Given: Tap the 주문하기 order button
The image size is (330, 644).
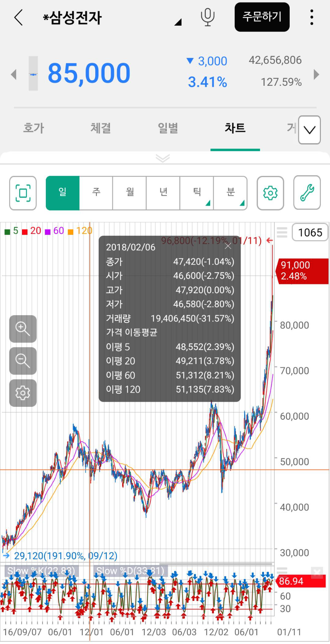Looking at the screenshot, I should coord(262,17).
